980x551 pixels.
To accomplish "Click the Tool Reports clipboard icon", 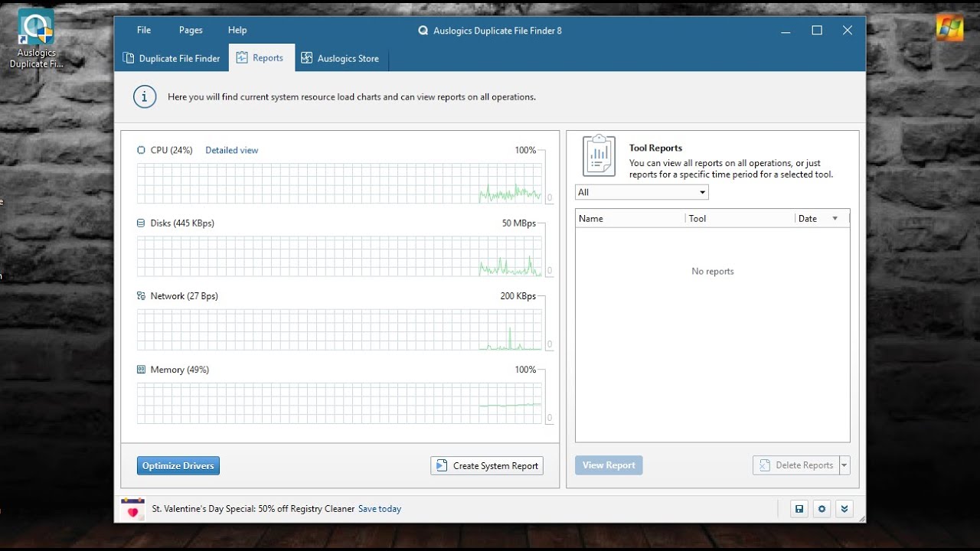I will click(599, 155).
